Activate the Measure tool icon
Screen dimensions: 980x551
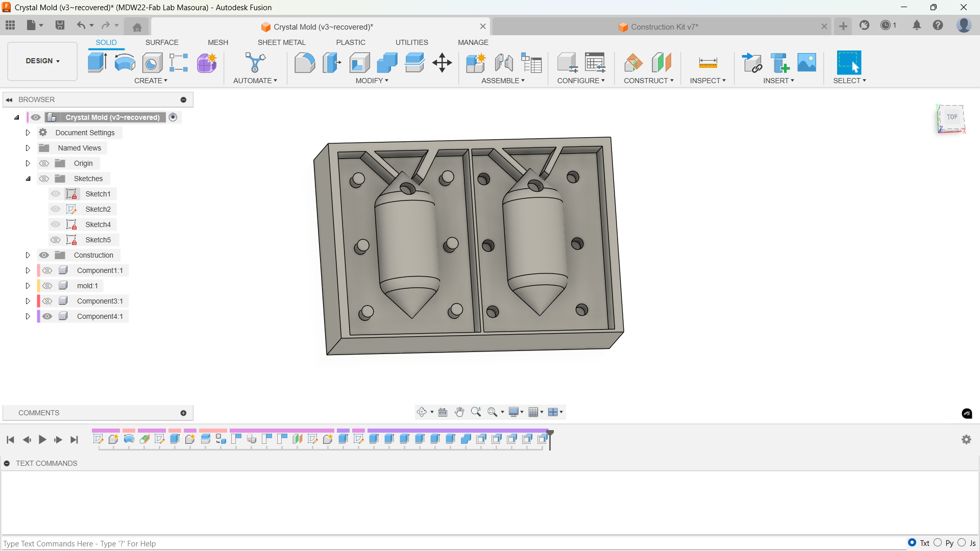pyautogui.click(x=708, y=63)
